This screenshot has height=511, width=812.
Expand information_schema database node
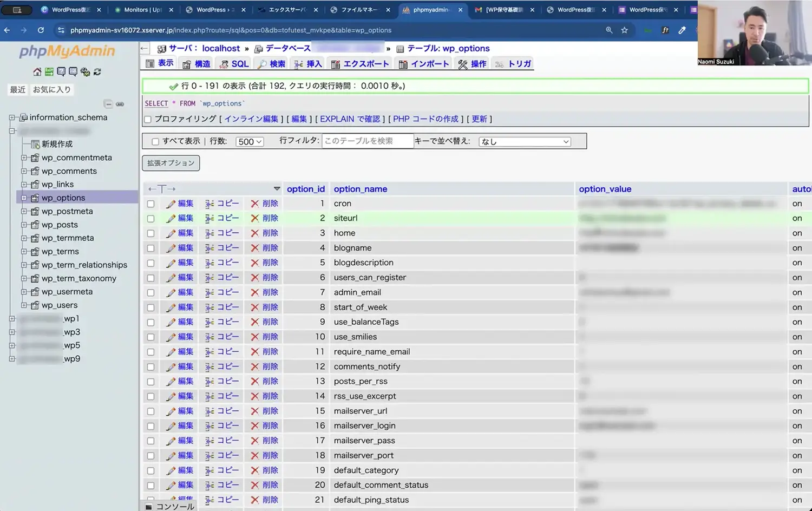point(12,117)
